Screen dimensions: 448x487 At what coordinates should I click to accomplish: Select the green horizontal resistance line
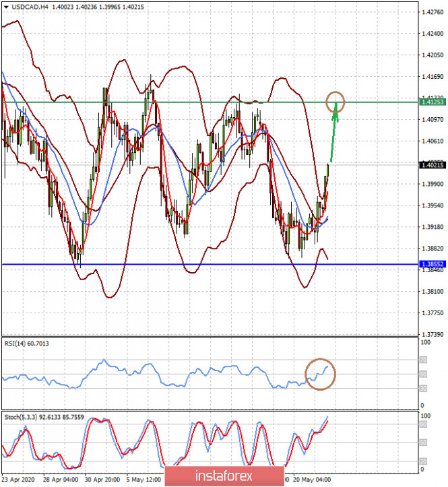(x=210, y=102)
